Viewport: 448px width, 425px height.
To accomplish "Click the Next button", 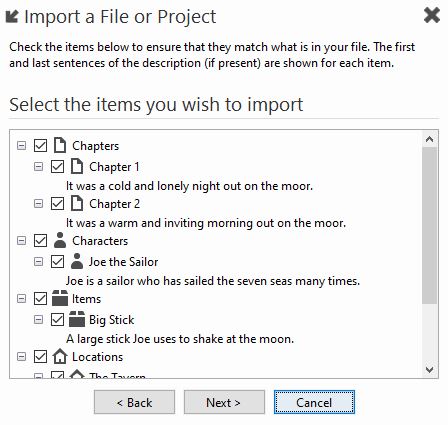I will [224, 402].
